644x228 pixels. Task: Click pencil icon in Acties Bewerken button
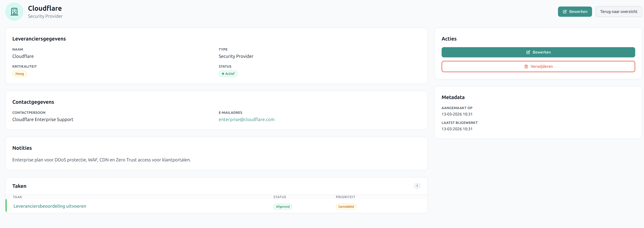tap(528, 52)
